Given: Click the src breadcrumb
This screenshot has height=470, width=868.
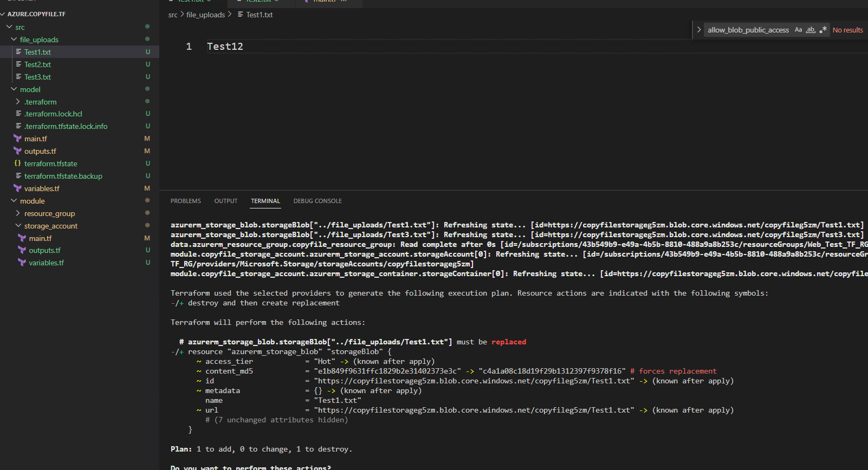Looking at the screenshot, I should coord(173,15).
